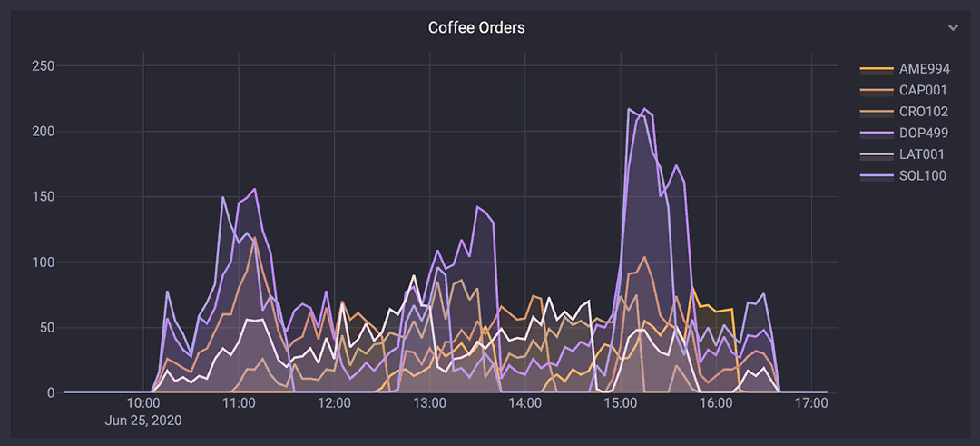The width and height of the screenshot is (980, 446).
Task: Toggle the AME994 series in legend
Action: click(x=905, y=69)
